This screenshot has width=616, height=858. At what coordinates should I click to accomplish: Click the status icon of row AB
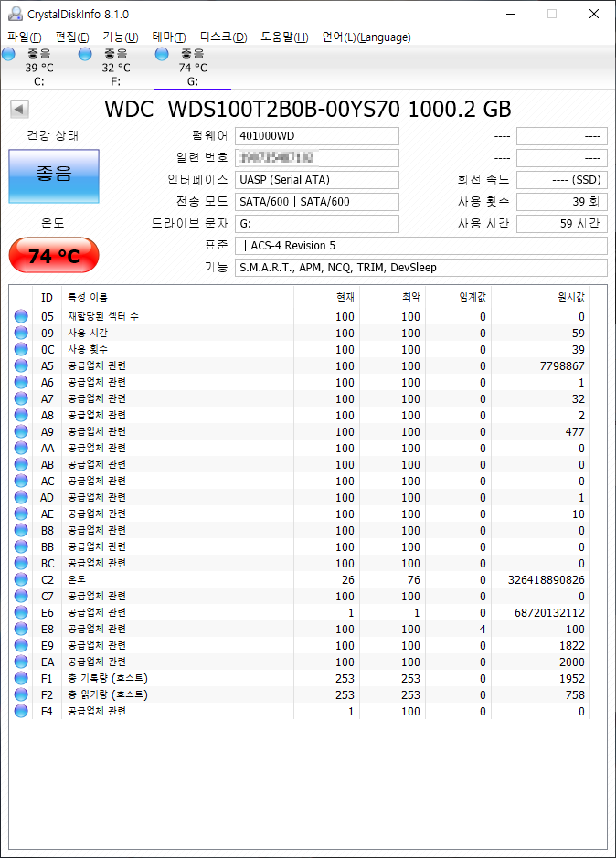pyautogui.click(x=21, y=464)
